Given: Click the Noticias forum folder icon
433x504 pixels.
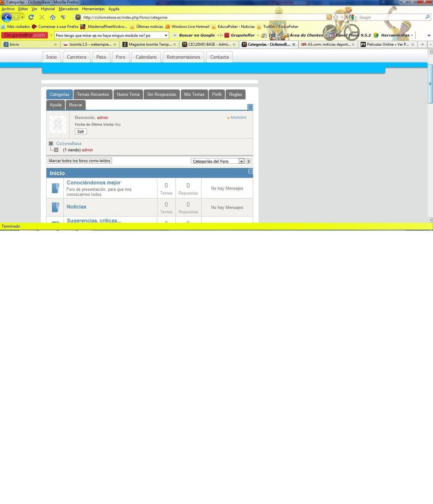Looking at the screenshot, I should [x=56, y=207].
